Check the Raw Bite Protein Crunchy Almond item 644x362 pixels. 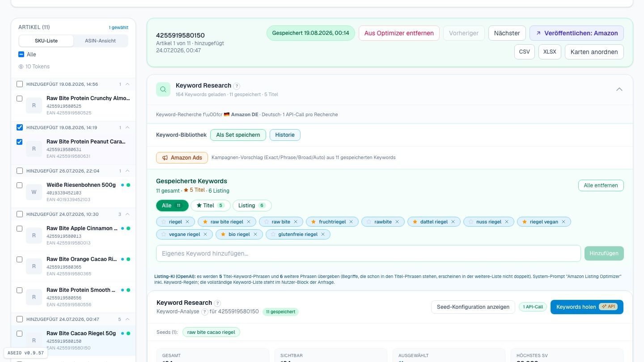point(19,98)
